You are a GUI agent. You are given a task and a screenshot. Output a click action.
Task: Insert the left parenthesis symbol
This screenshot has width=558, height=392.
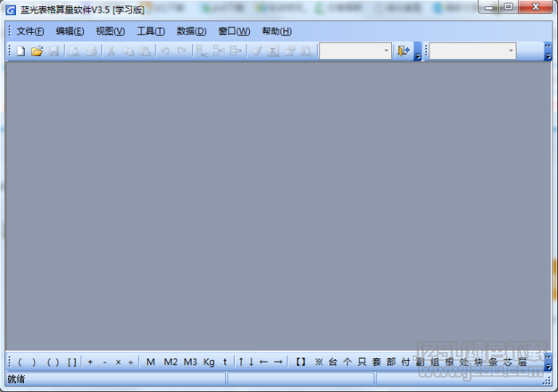[20, 362]
